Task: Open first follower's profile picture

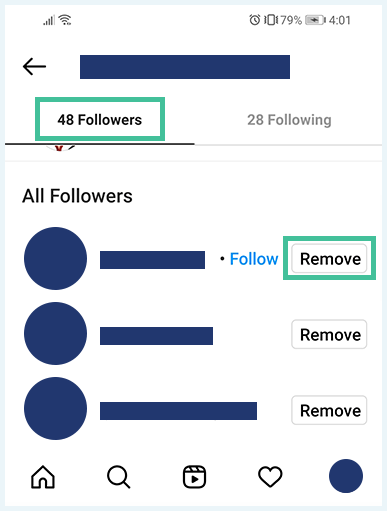Action: (55, 258)
